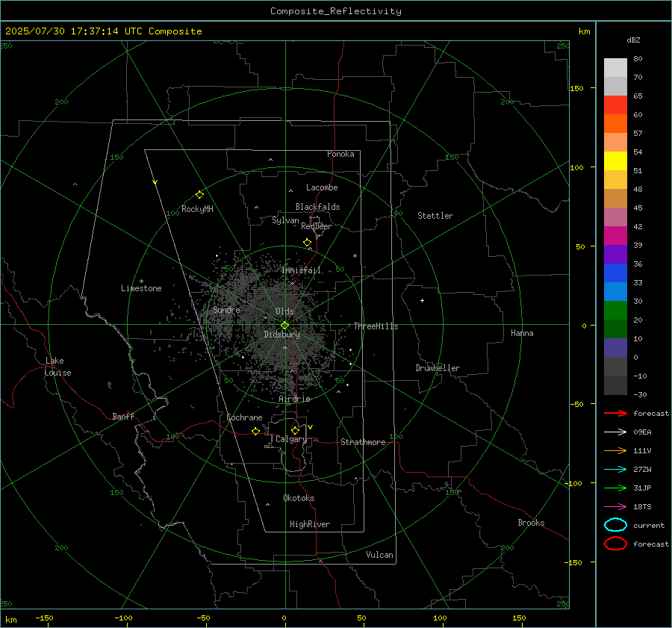The image size is (672, 628).
Task: Click the Didsbury city label
Action: click(x=282, y=335)
